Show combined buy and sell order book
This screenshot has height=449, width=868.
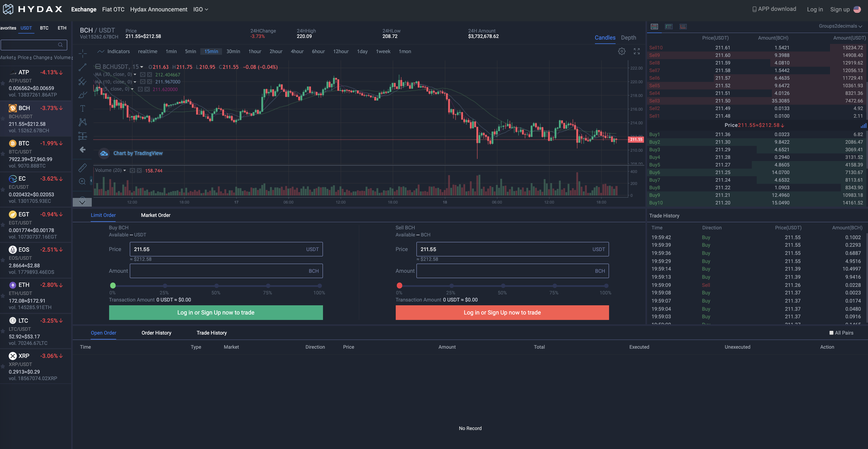[654, 26]
